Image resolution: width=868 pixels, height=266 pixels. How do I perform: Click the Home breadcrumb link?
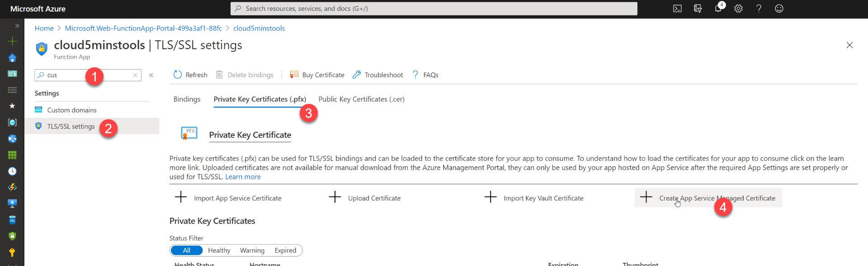coord(44,28)
